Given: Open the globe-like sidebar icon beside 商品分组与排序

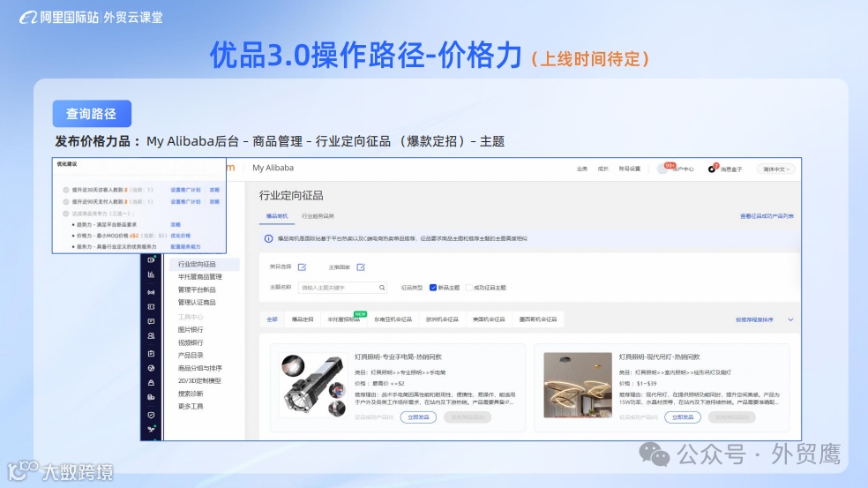Looking at the screenshot, I should [151, 368].
